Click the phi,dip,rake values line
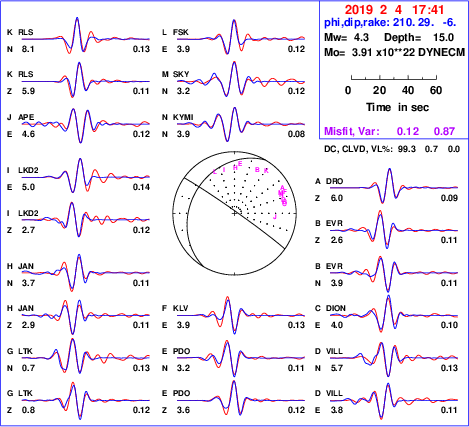The width and height of the screenshot is (469, 427). click(390, 23)
